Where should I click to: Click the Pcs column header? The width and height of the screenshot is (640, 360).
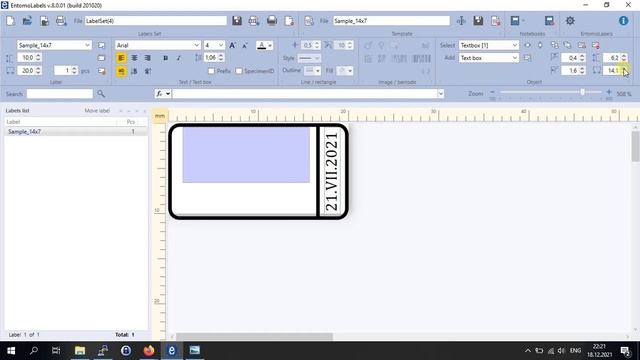pos(131,122)
